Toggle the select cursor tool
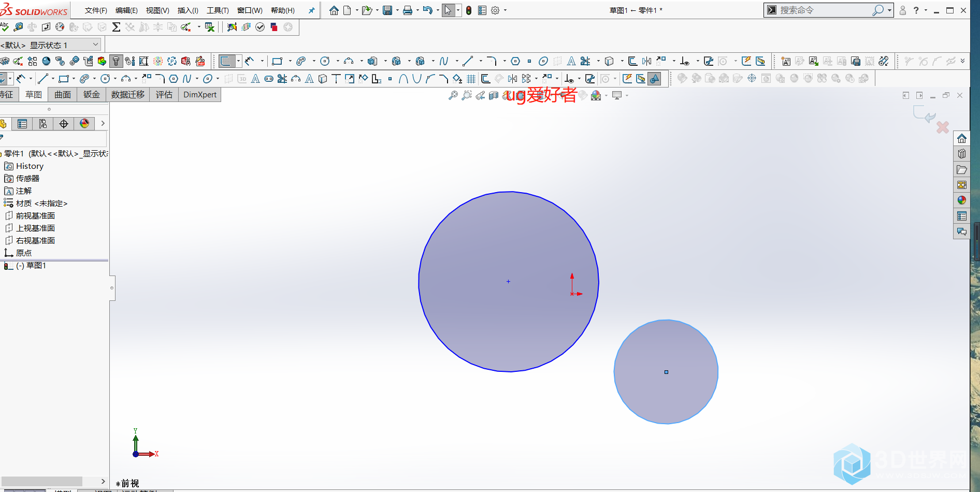The height and width of the screenshot is (492, 980). click(x=448, y=10)
